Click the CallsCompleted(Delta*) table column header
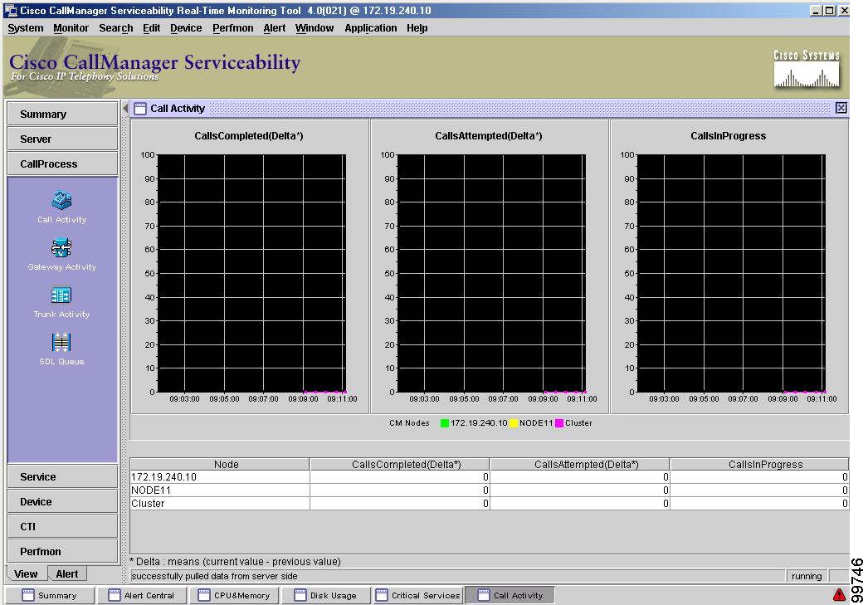868x605 pixels. coord(400,465)
